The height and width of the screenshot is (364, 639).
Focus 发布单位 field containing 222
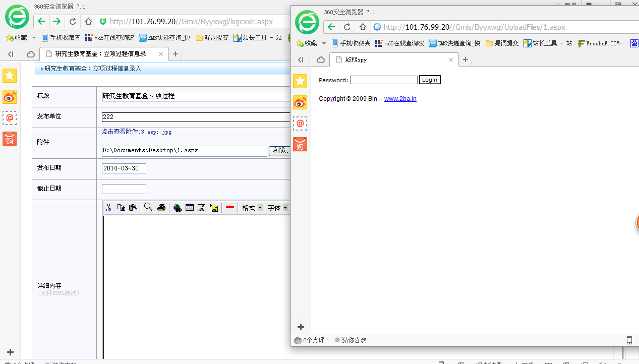coord(196,117)
